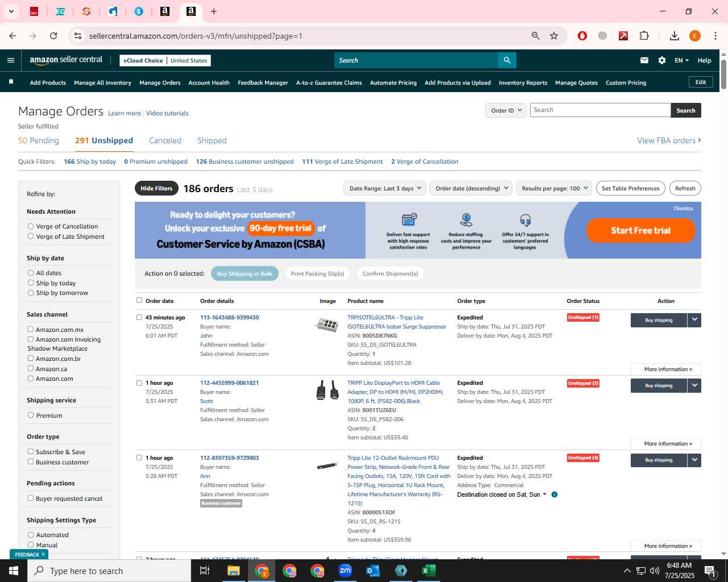This screenshot has width=728, height=582.
Task: Click the site information icon beside the URL
Action: [x=78, y=36]
